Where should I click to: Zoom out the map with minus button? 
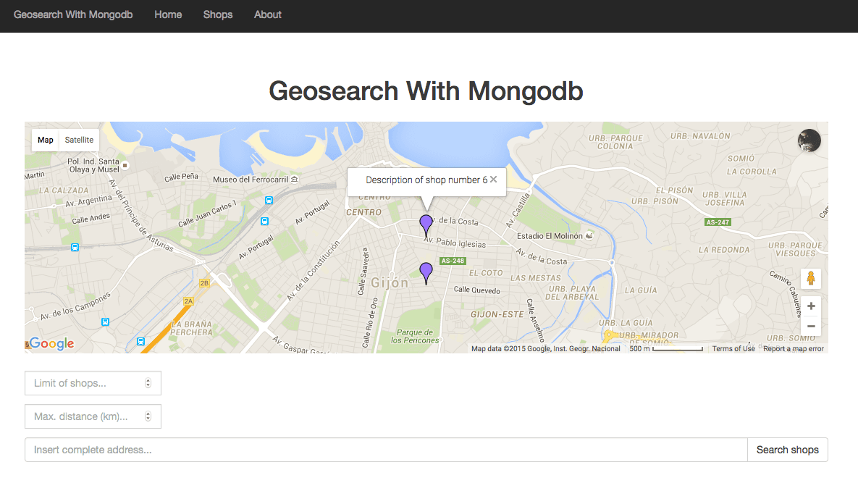click(811, 327)
